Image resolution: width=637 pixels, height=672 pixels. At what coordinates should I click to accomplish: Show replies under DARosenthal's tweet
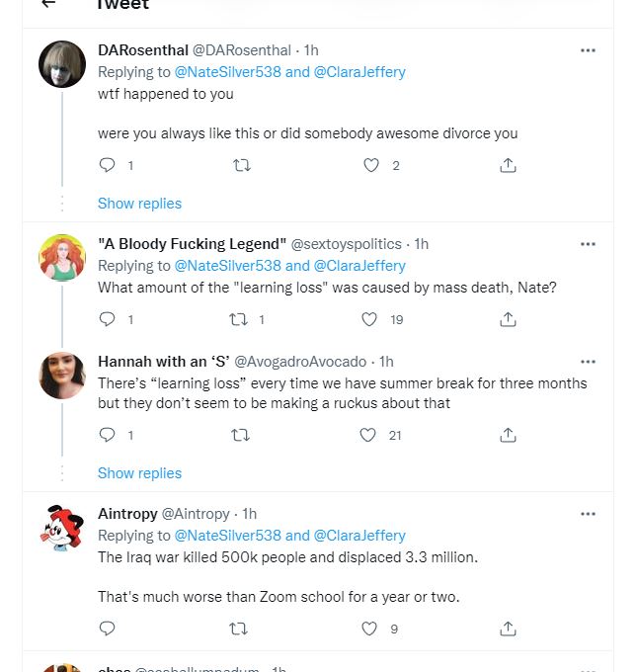139,204
